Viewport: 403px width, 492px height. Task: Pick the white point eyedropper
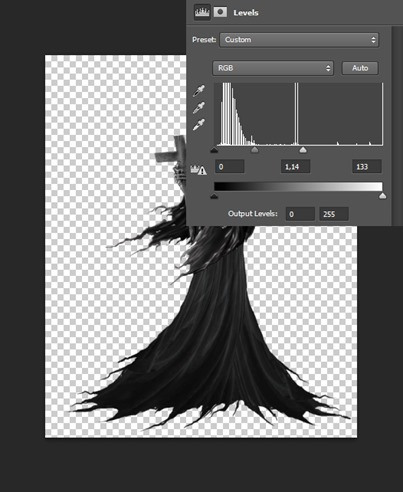pos(199,124)
